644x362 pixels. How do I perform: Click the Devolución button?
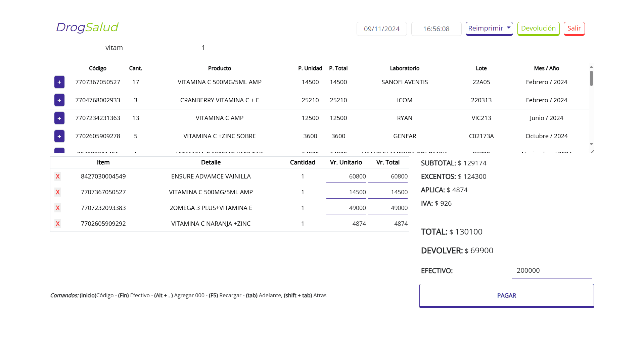click(x=538, y=29)
